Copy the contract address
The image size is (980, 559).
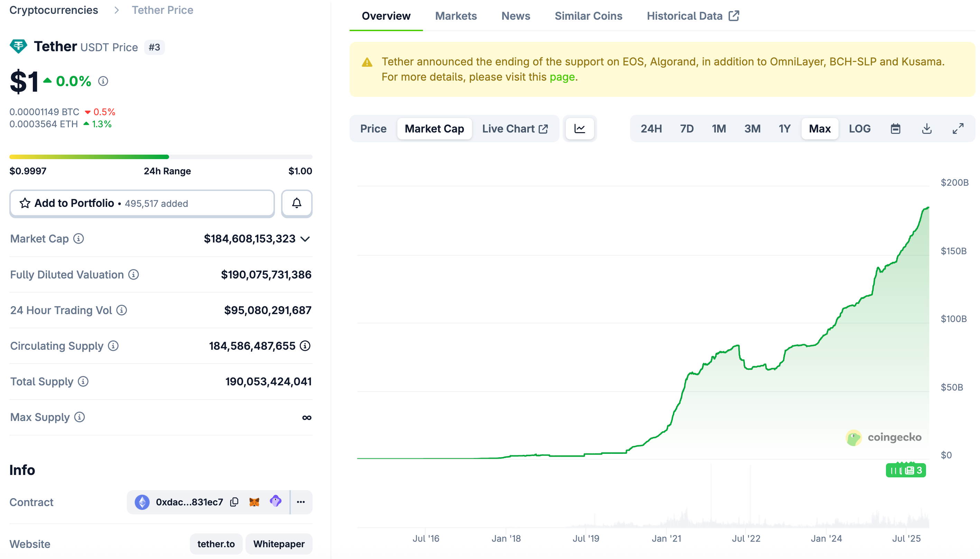point(234,502)
